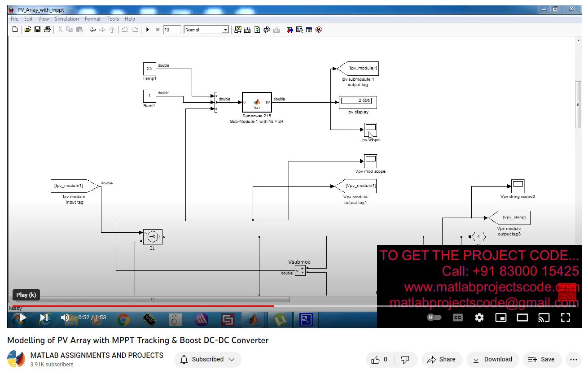588x374 pixels.
Task: Click the Paste clipboard icon
Action: click(79, 30)
